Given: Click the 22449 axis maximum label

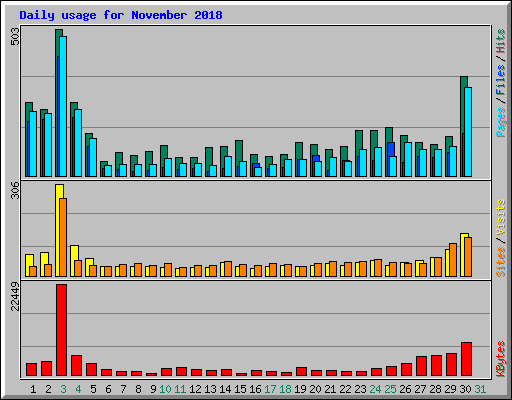Looking at the screenshot, I should click(15, 296).
